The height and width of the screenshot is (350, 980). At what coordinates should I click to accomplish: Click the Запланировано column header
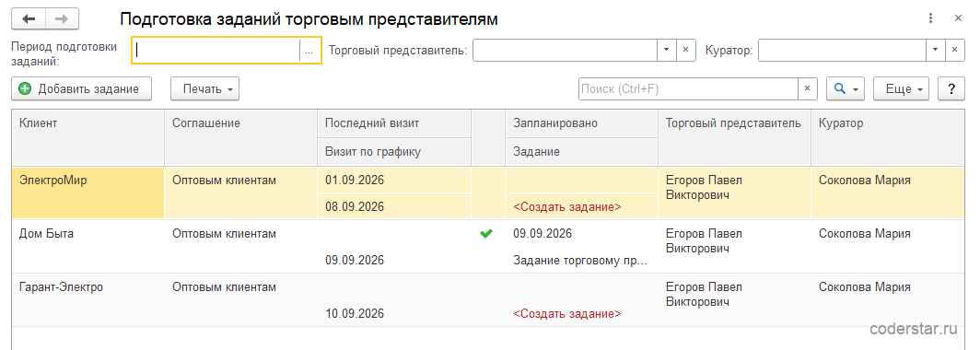(x=581, y=123)
